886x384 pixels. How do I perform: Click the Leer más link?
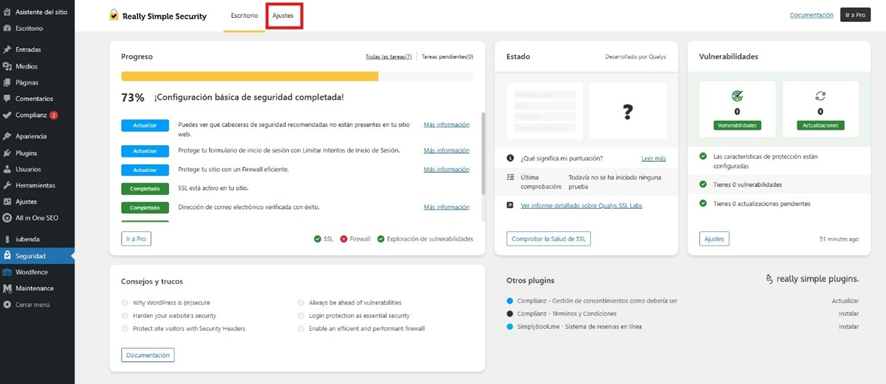[653, 159]
